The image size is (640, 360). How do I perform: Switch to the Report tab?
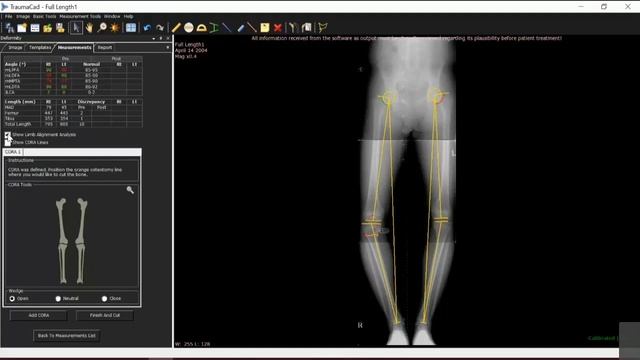[104, 48]
